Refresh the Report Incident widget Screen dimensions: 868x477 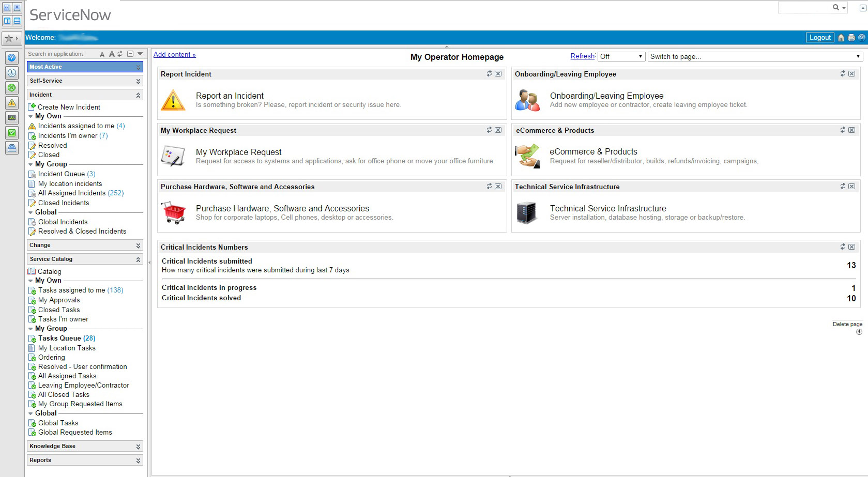[489, 74]
